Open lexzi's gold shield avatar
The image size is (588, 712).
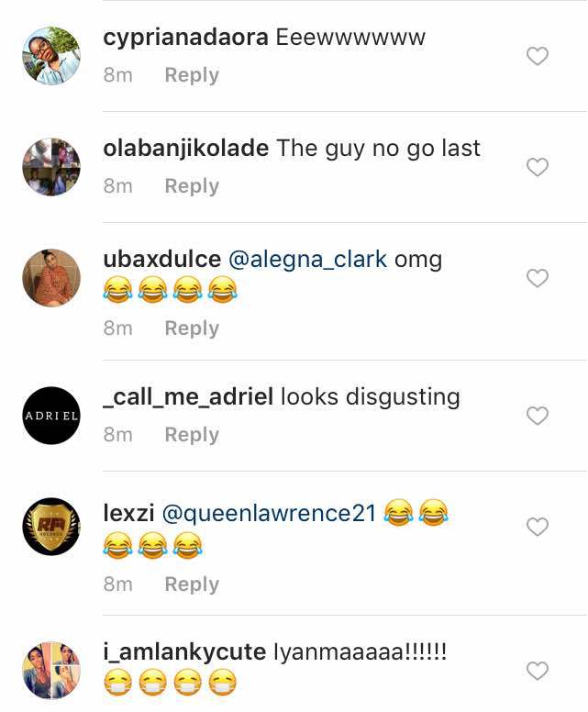coord(51,527)
